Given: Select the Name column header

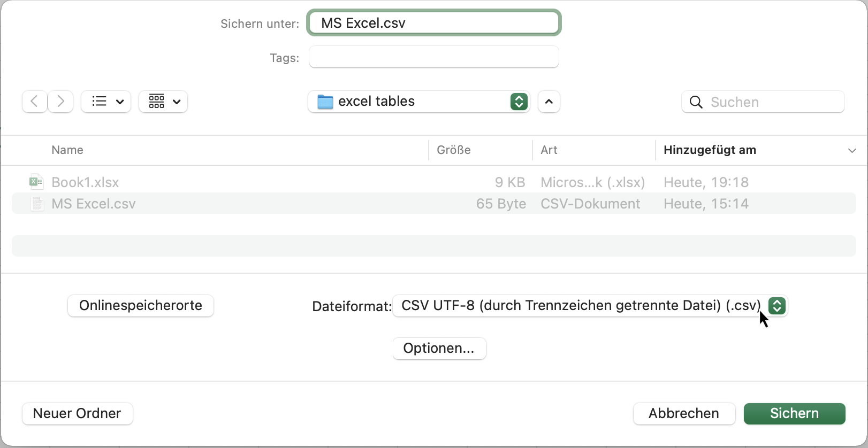Looking at the screenshot, I should (x=67, y=150).
